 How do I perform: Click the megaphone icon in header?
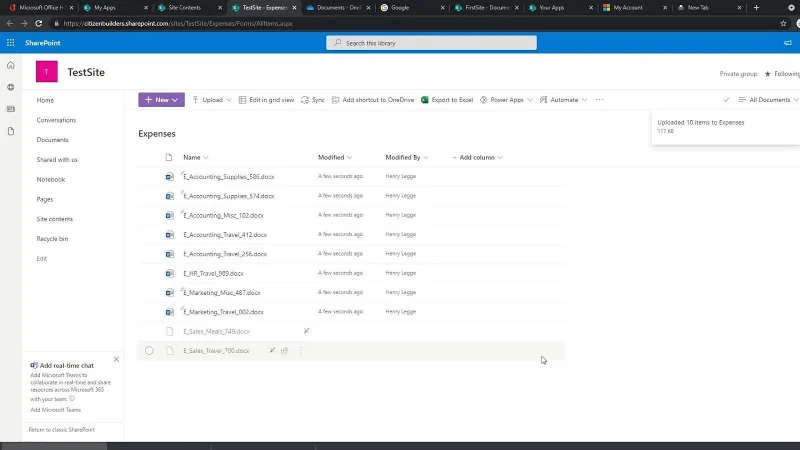[788, 43]
